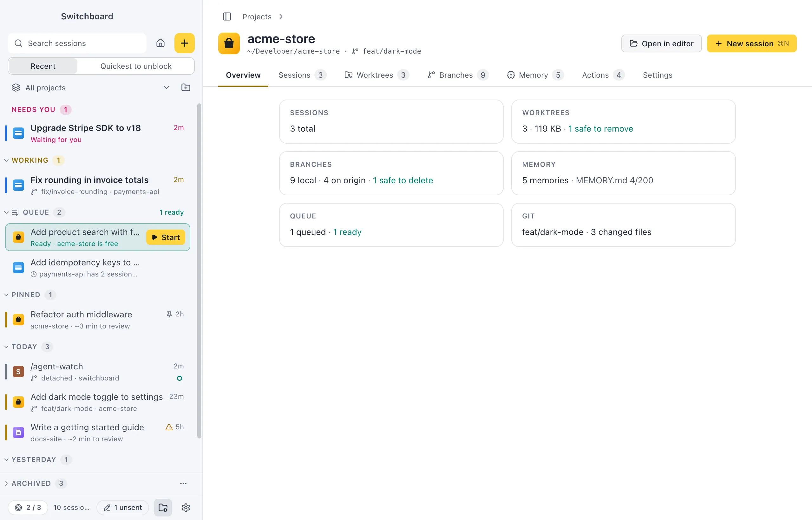Click the sidebar session list scrollbar

[x=199, y=271]
